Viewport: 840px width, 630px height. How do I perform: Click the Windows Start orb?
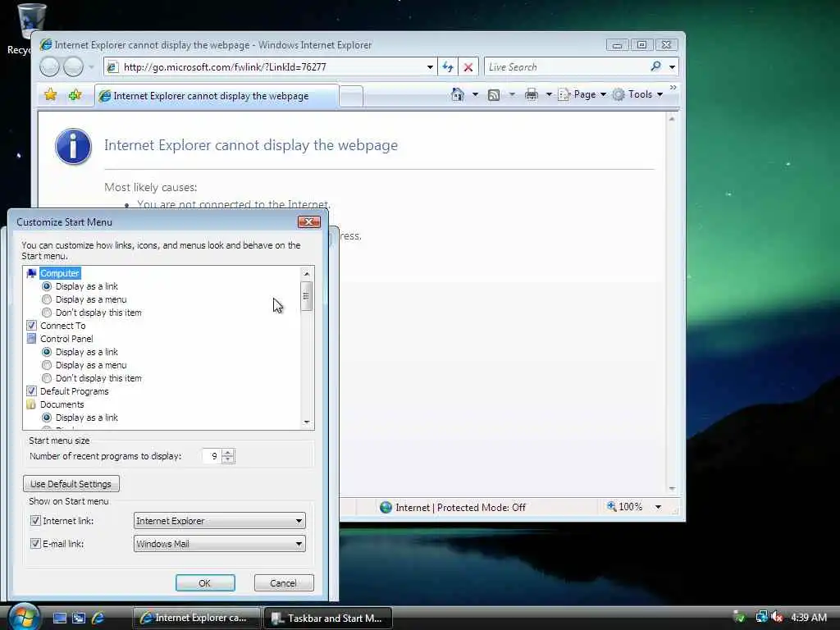click(x=23, y=617)
